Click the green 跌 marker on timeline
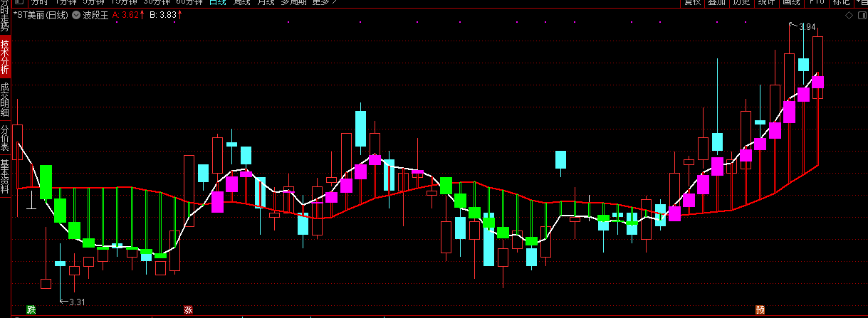 pyautogui.click(x=31, y=310)
